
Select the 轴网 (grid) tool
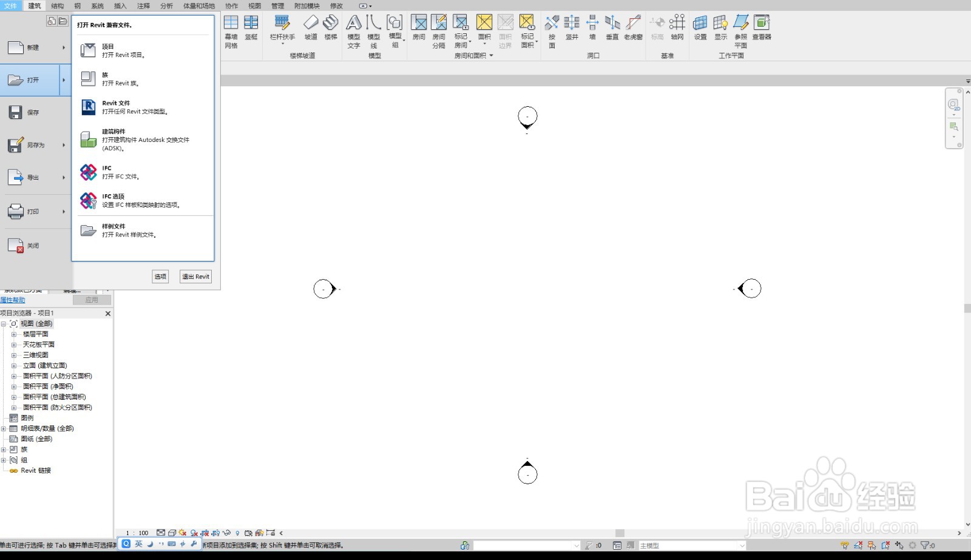[x=677, y=28]
